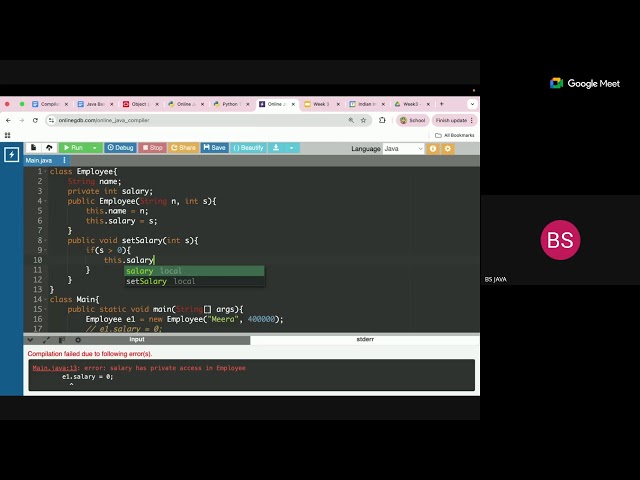This screenshot has height=480, width=640.
Task: Collapse the setSalary fold arrow on line 8
Action: point(45,240)
